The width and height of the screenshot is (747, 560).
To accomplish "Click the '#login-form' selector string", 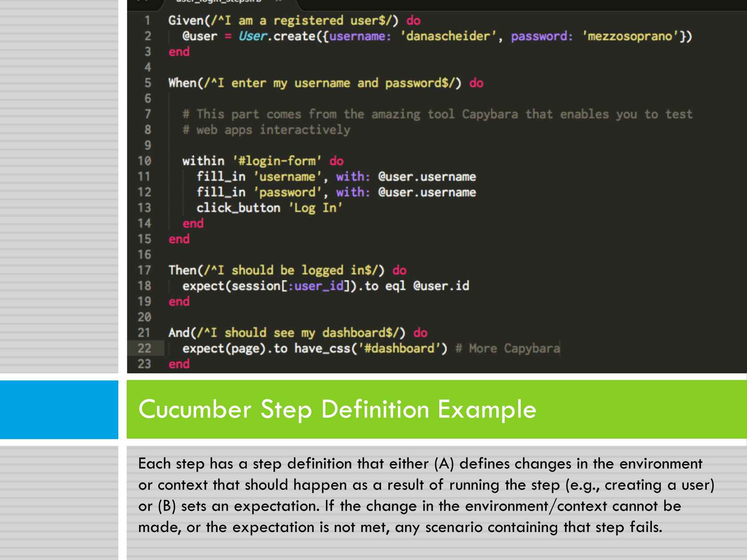I will point(277,161).
